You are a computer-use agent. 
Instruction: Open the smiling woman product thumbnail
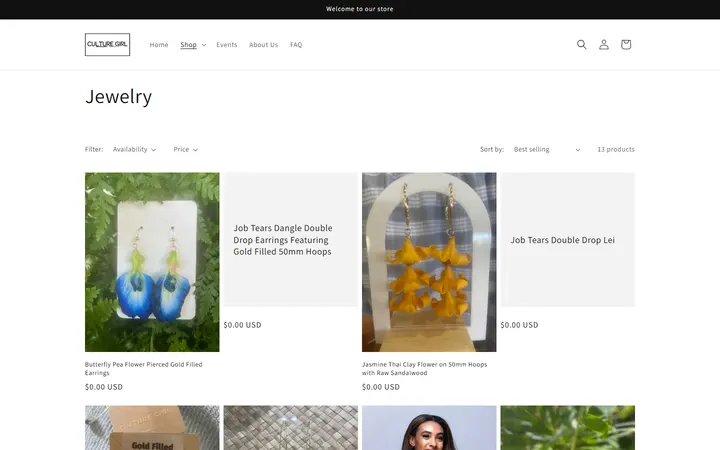[x=429, y=428]
